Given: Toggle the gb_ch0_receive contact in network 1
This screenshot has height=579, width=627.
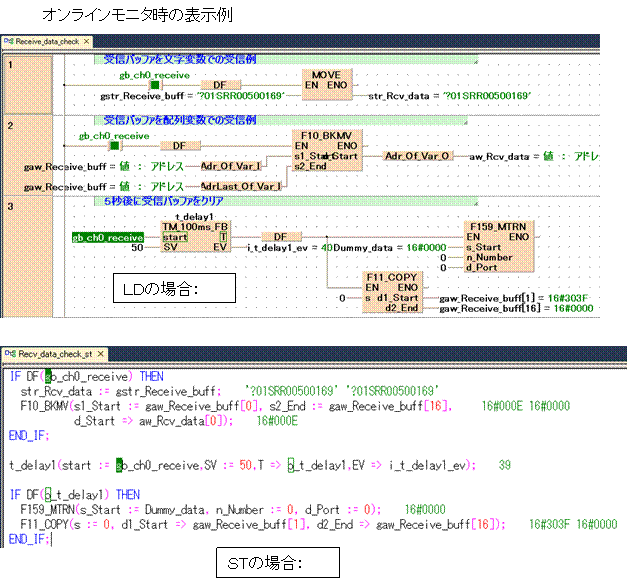Looking at the screenshot, I should click(154, 85).
